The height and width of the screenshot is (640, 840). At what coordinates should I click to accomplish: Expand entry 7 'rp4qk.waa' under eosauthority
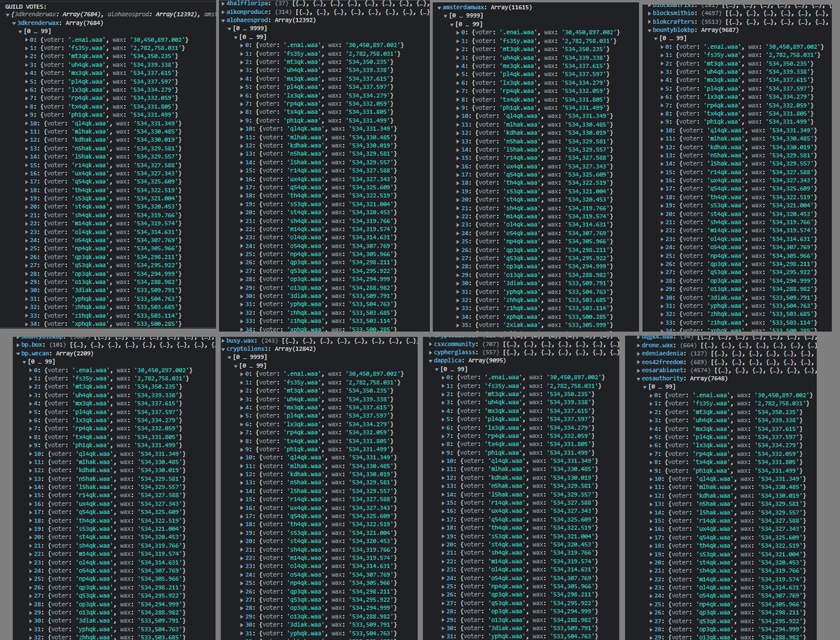(652, 453)
